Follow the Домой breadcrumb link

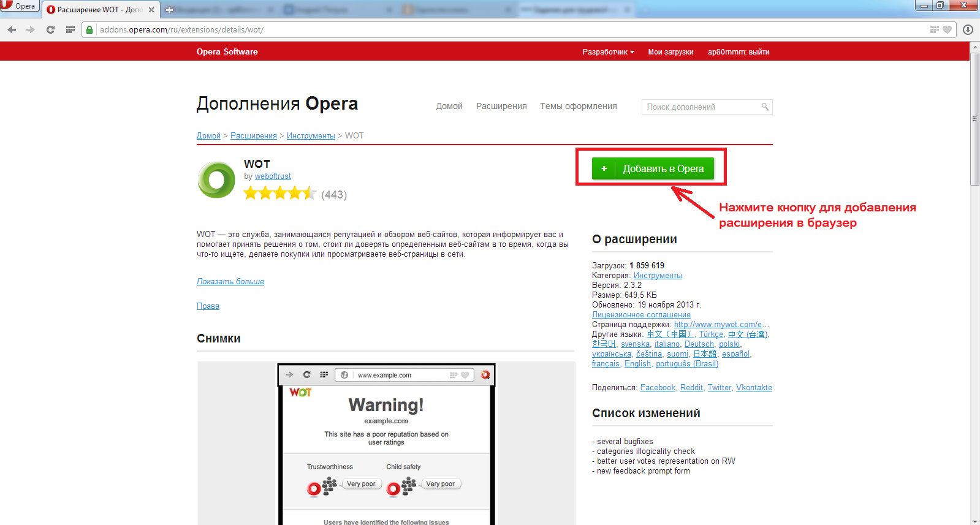pos(208,136)
